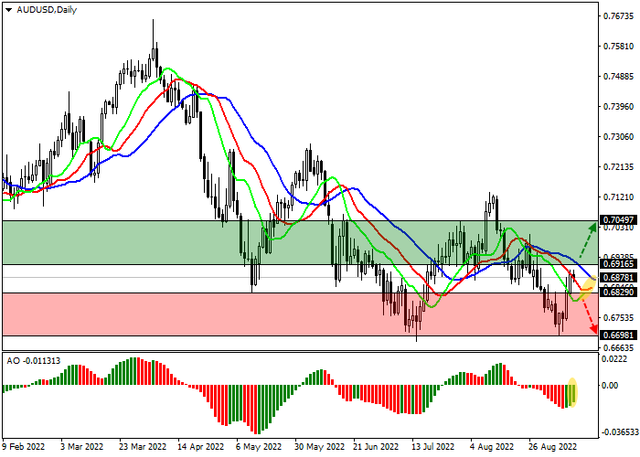
Task: Click the 0.70497 level price tag
Action: pos(618,220)
